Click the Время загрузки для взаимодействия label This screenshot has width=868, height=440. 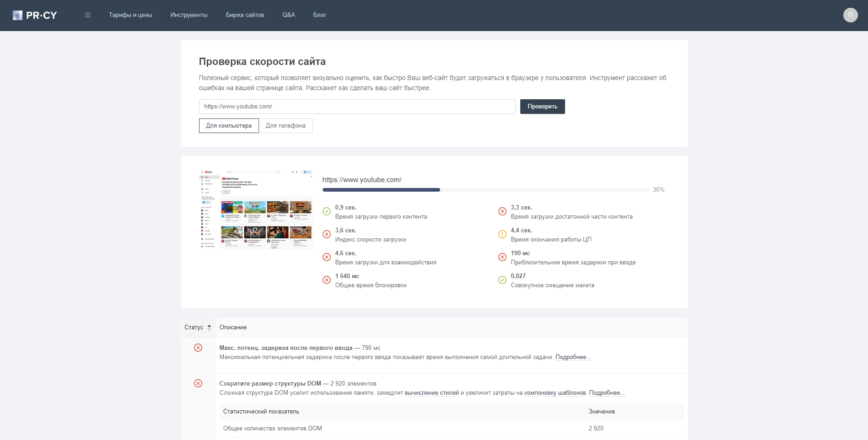coord(386,263)
